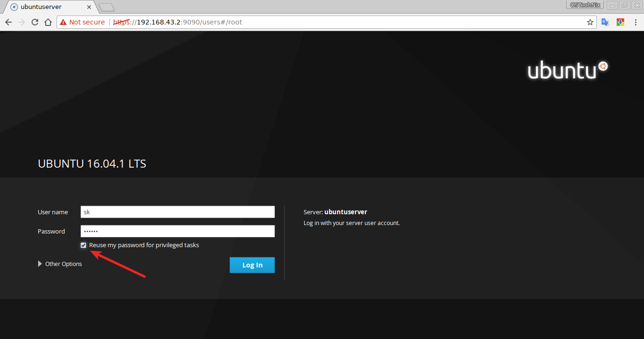Open the browser home page icon
The image size is (644, 339).
[x=48, y=22]
